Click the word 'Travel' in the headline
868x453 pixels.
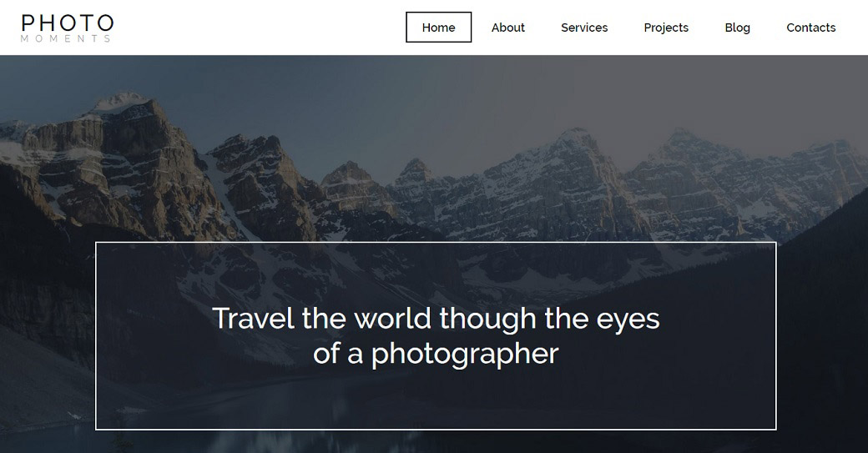(253, 319)
